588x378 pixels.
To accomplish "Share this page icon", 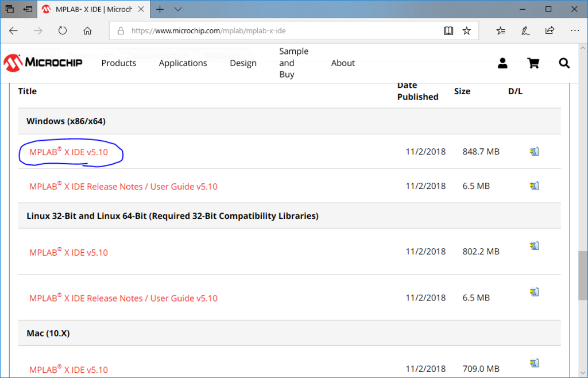I will 550,31.
